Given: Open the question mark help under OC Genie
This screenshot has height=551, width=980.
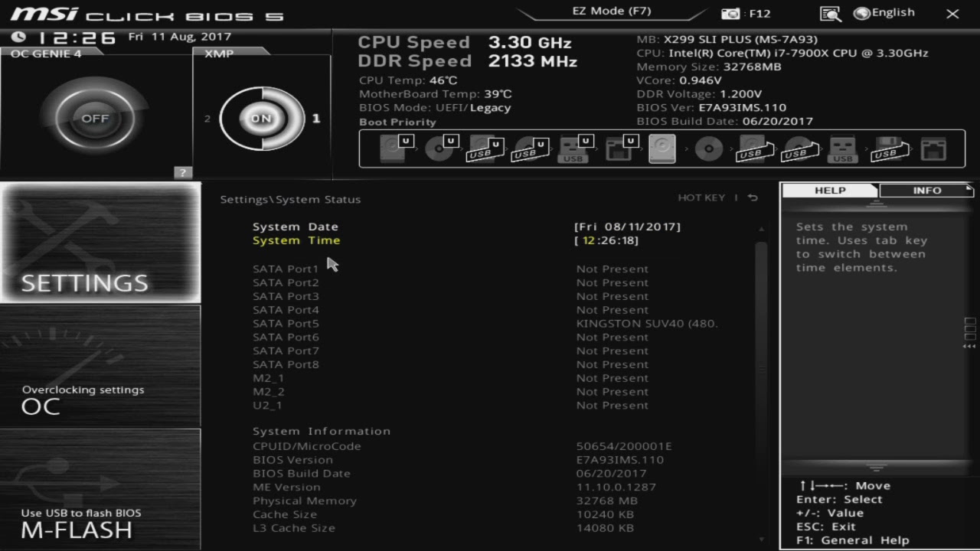Looking at the screenshot, I should click(x=182, y=172).
